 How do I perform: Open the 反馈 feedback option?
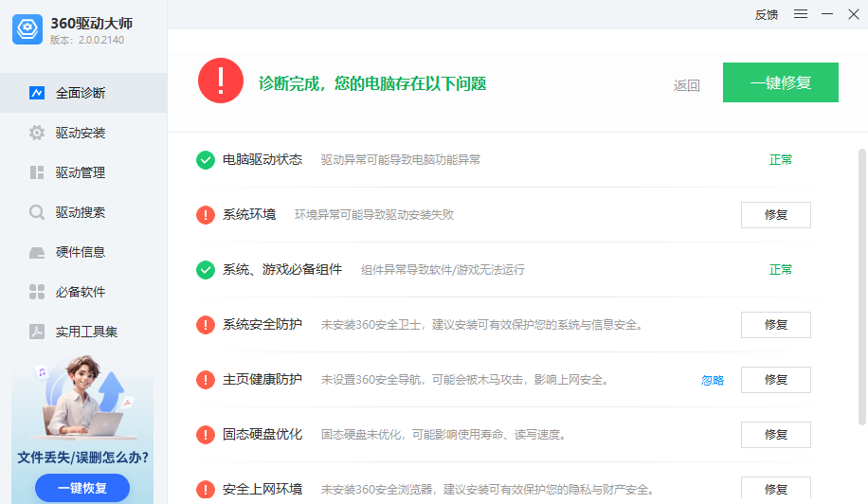tap(767, 14)
